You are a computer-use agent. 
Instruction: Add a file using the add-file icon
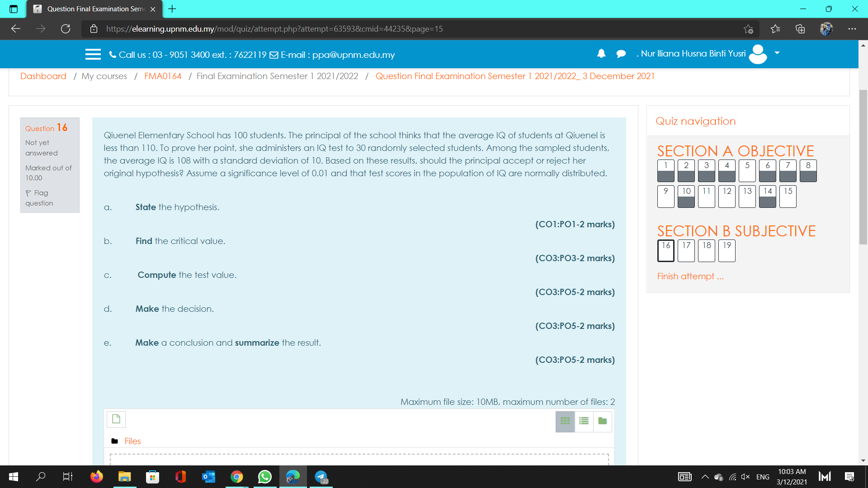[x=116, y=419]
